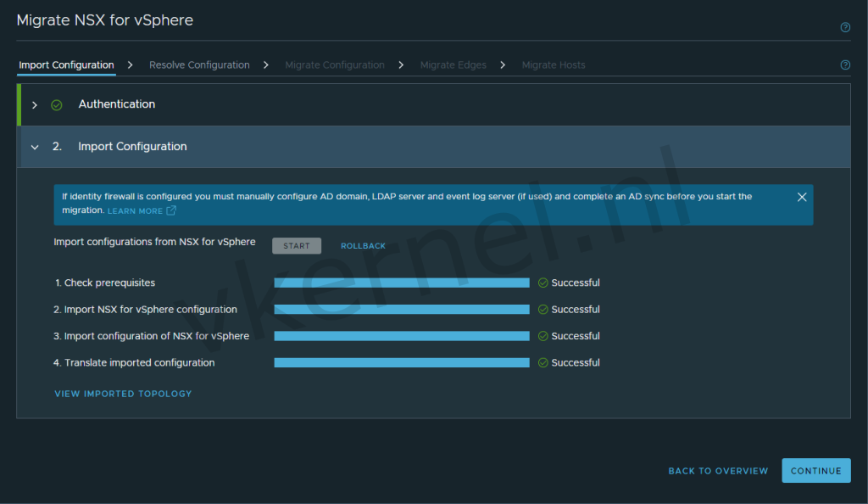Click BACK TO OVERVIEW
The width and height of the screenshot is (868, 504).
coord(718,470)
